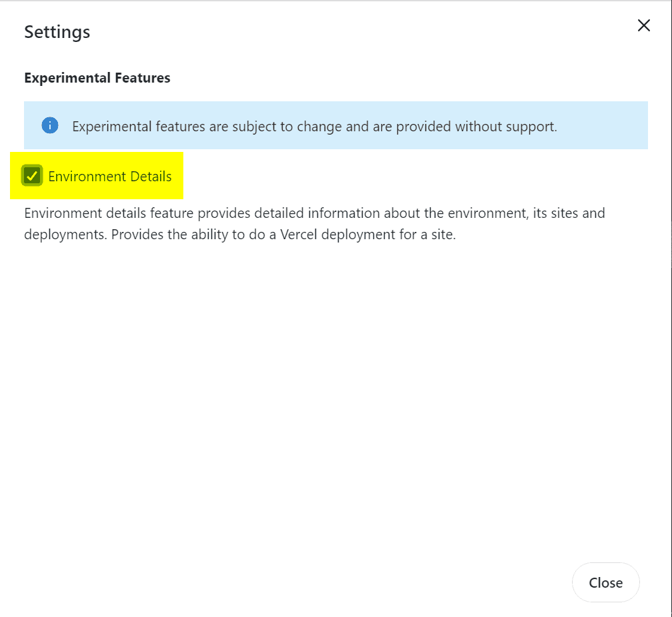Screen dimensions: 672x617
Task: Click the blue info circle icon
Action: point(50,125)
